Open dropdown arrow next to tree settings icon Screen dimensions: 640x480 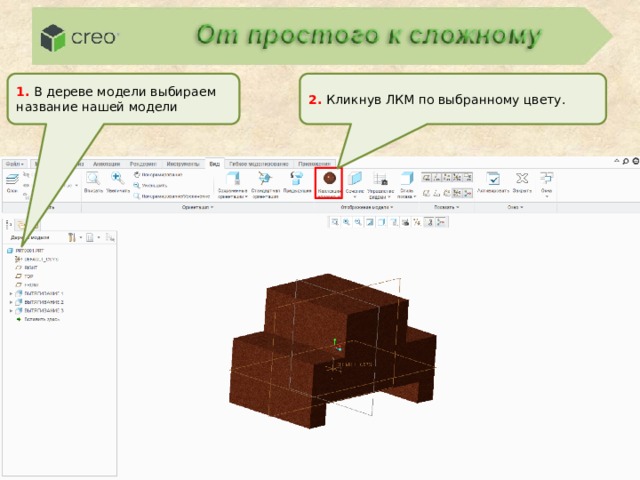click(x=80, y=237)
